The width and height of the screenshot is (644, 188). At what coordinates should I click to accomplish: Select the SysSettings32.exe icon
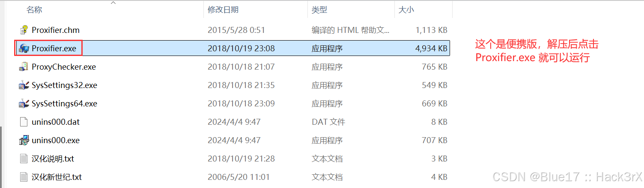point(24,85)
